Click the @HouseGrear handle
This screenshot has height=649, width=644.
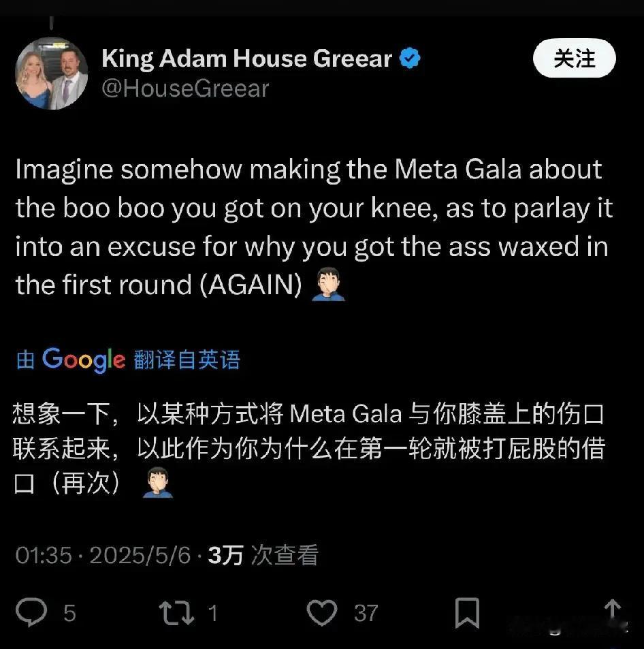[185, 89]
